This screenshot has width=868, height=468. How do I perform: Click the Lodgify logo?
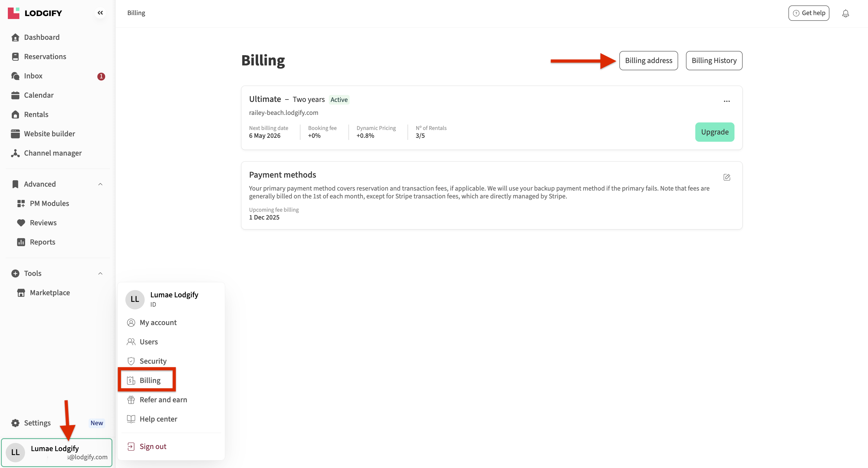pos(35,13)
